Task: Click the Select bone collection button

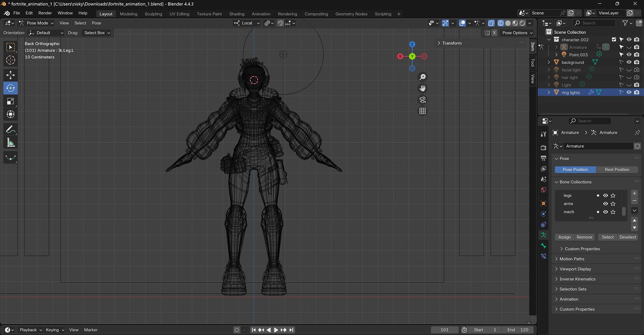Action: [608, 237]
